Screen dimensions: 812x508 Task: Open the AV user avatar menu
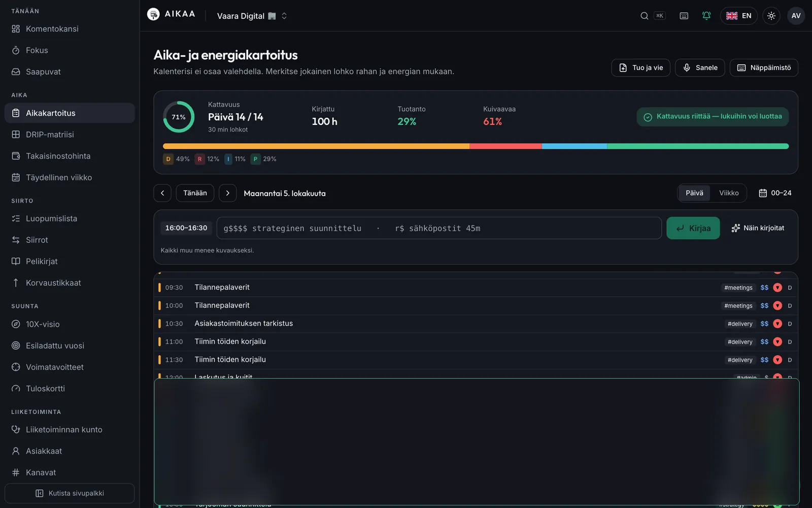coord(796,16)
